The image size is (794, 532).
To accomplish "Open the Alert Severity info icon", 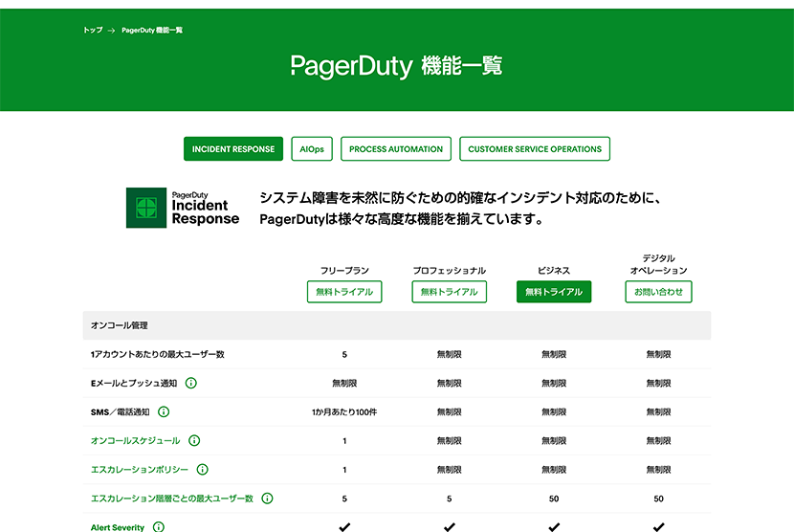I will pyautogui.click(x=159, y=527).
